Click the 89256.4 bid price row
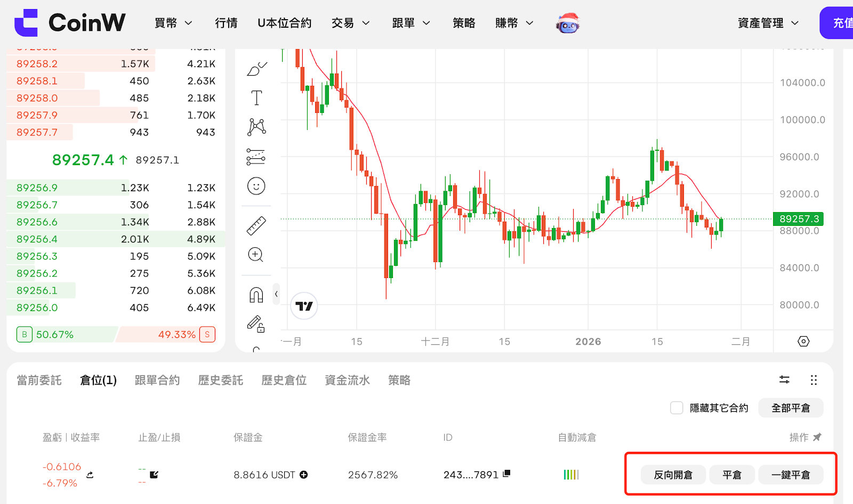Image resolution: width=853 pixels, height=504 pixels. 116,239
